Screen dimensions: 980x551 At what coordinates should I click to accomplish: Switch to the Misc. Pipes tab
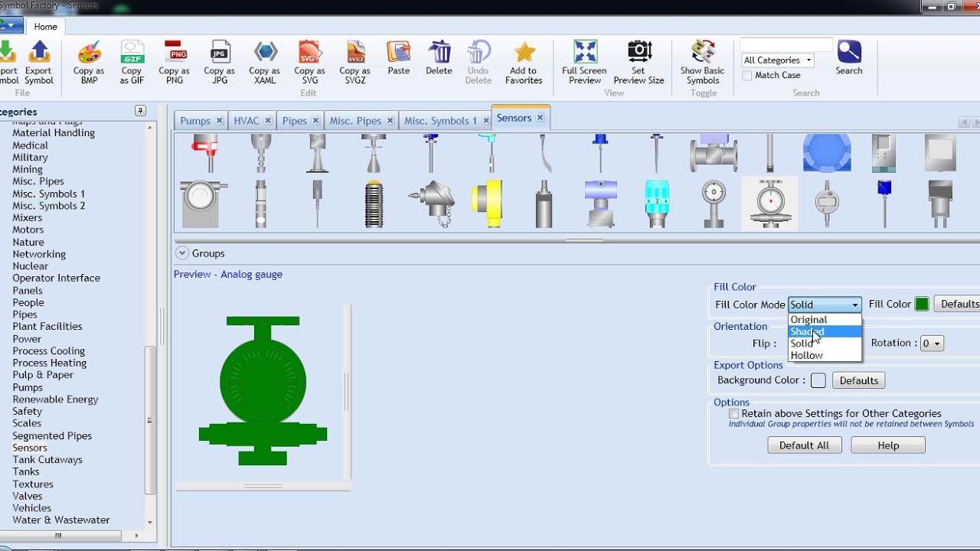(x=355, y=121)
